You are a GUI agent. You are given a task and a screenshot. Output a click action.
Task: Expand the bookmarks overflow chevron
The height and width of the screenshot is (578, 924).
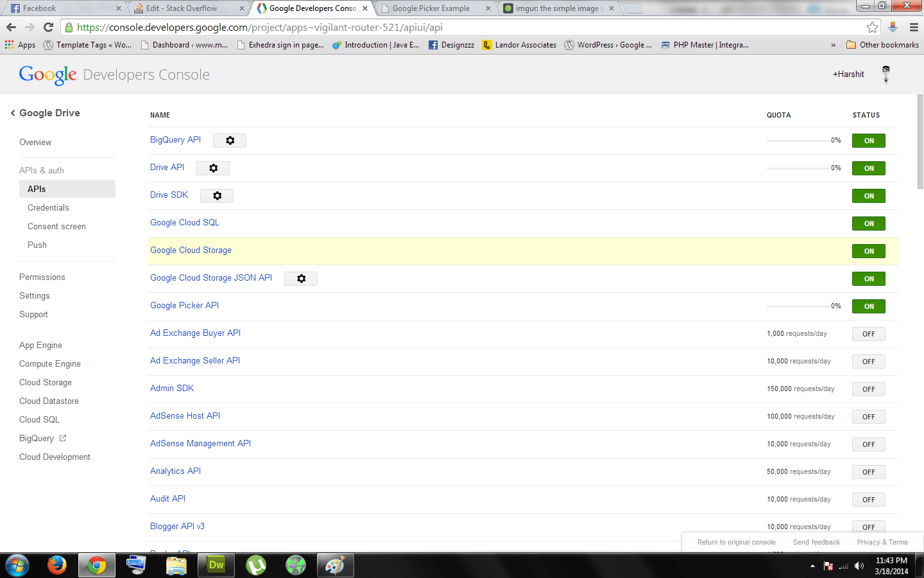click(833, 45)
